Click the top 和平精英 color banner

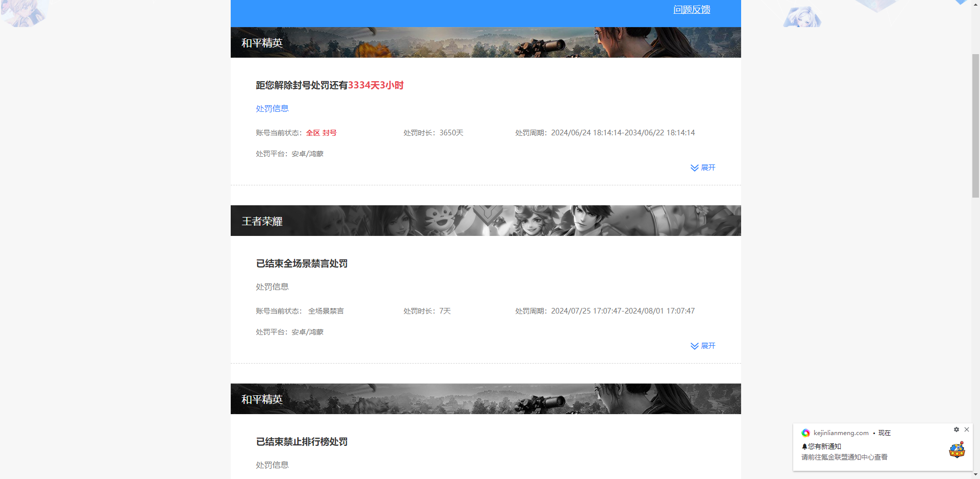click(x=486, y=42)
